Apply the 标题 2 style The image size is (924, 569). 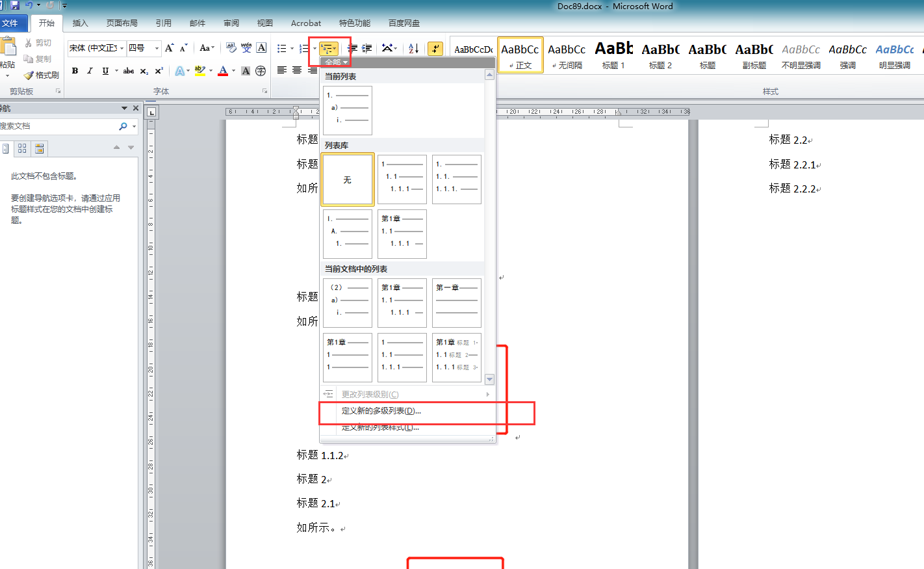pos(660,55)
